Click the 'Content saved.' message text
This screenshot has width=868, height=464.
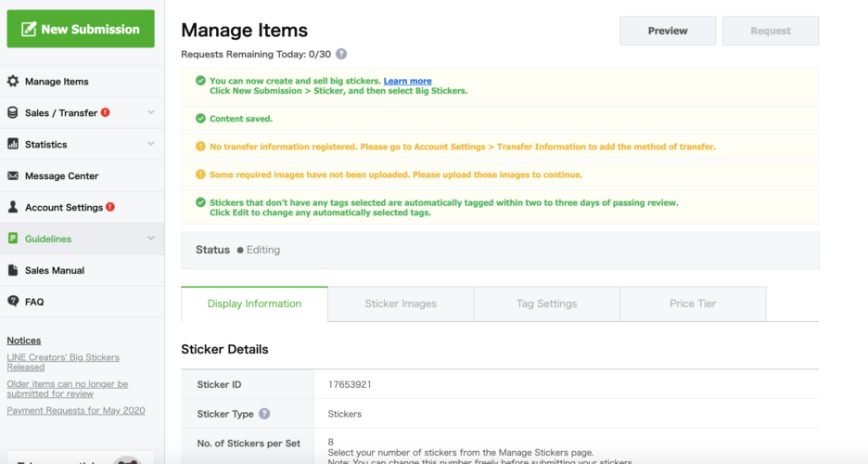241,119
